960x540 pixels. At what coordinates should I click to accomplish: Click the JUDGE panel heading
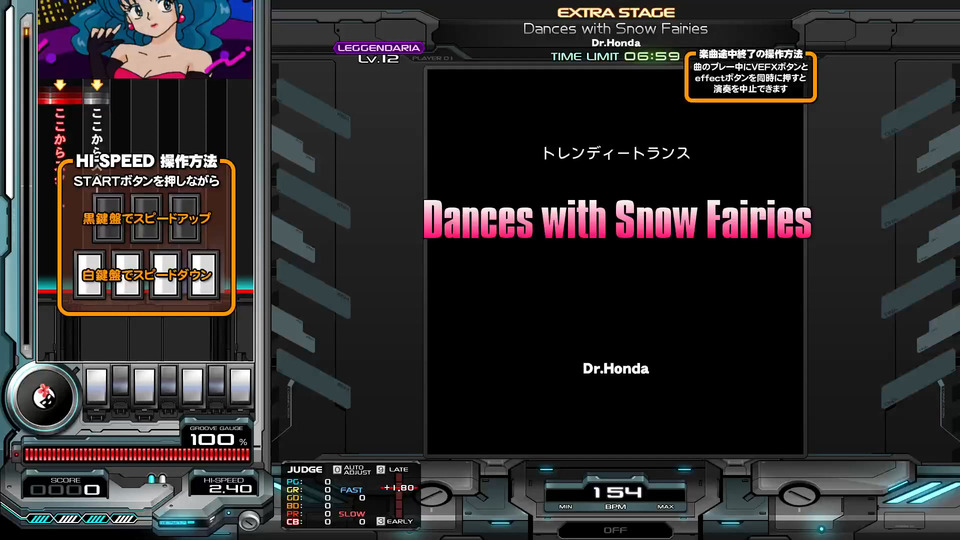(305, 470)
